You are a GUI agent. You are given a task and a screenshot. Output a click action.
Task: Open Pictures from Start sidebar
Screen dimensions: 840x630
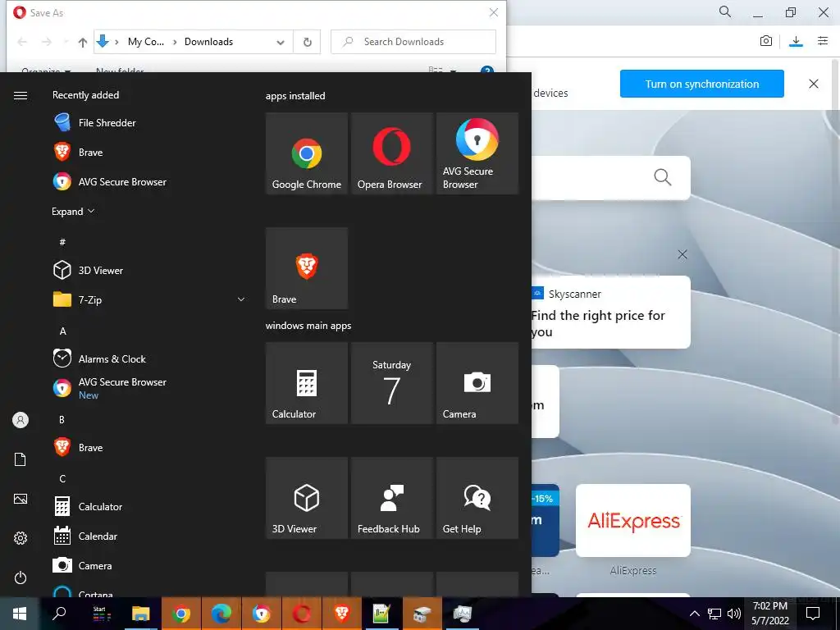coord(21,499)
